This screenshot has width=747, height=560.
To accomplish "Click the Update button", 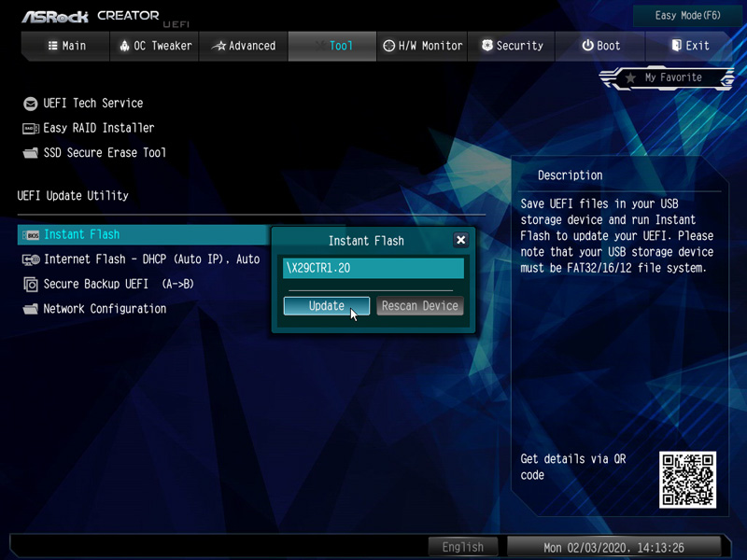I will (326, 306).
